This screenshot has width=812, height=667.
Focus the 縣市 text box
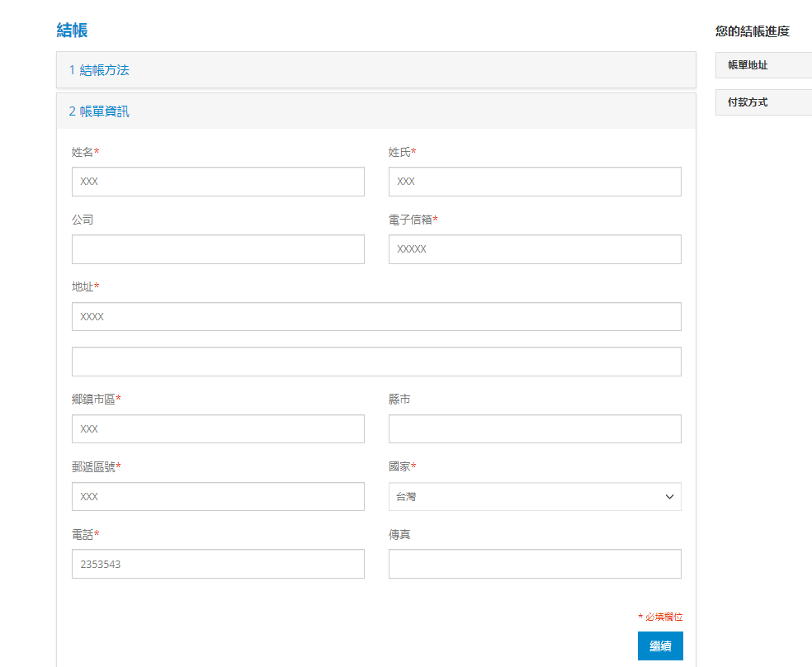coord(535,428)
